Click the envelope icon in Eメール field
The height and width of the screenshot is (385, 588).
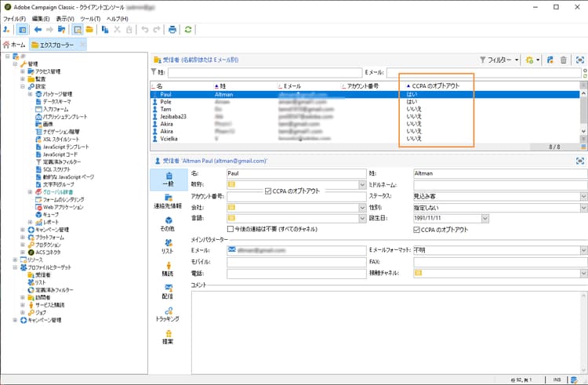point(232,249)
